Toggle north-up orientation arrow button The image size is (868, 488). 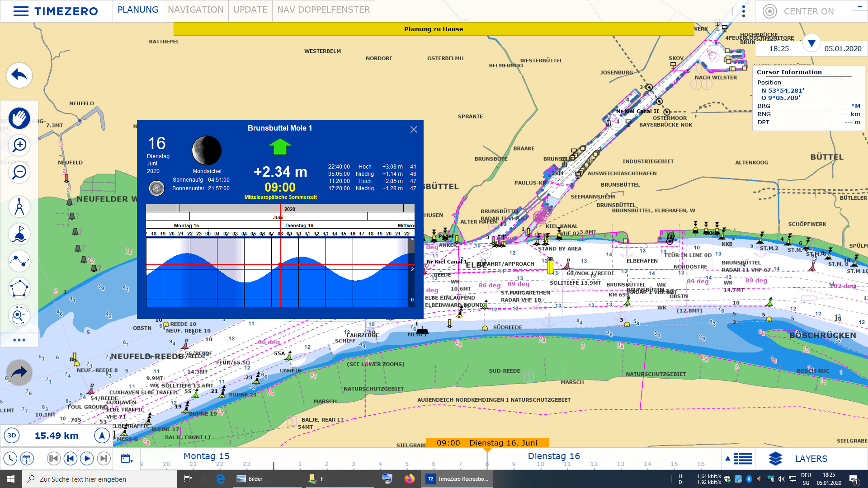pos(102,436)
